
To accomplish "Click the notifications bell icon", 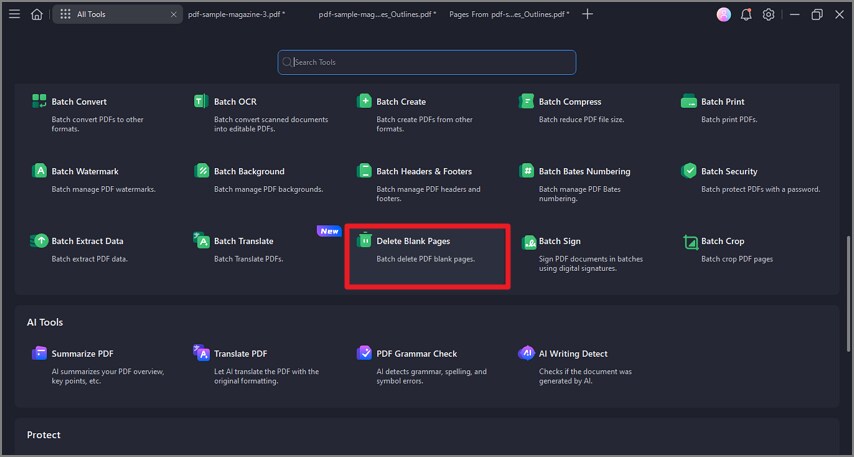I will [746, 15].
